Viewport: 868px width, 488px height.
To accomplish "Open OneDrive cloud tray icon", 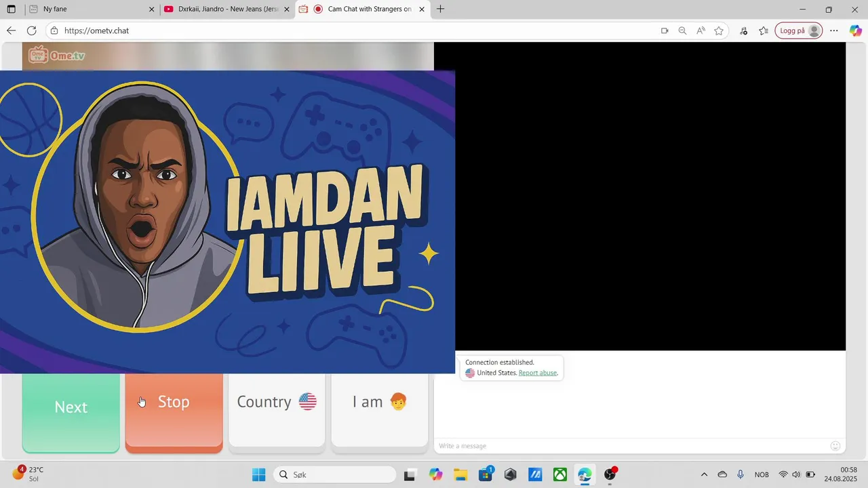I will coord(722,474).
